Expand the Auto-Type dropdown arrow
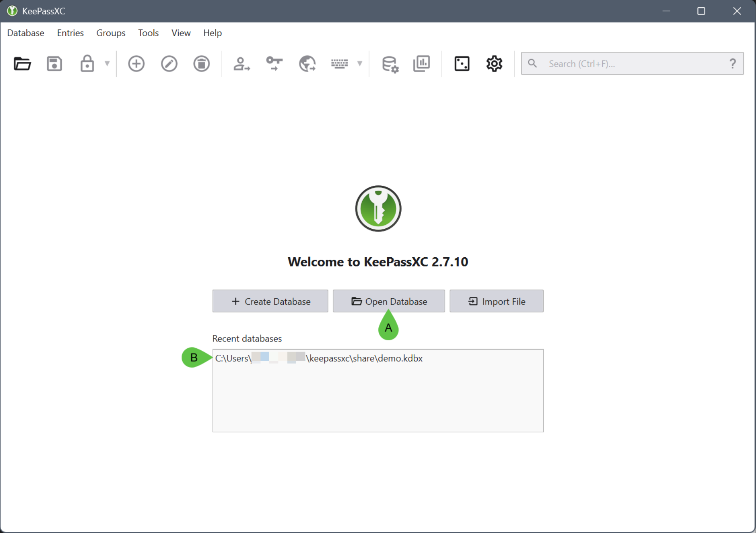The height and width of the screenshot is (533, 756). pyautogui.click(x=360, y=63)
